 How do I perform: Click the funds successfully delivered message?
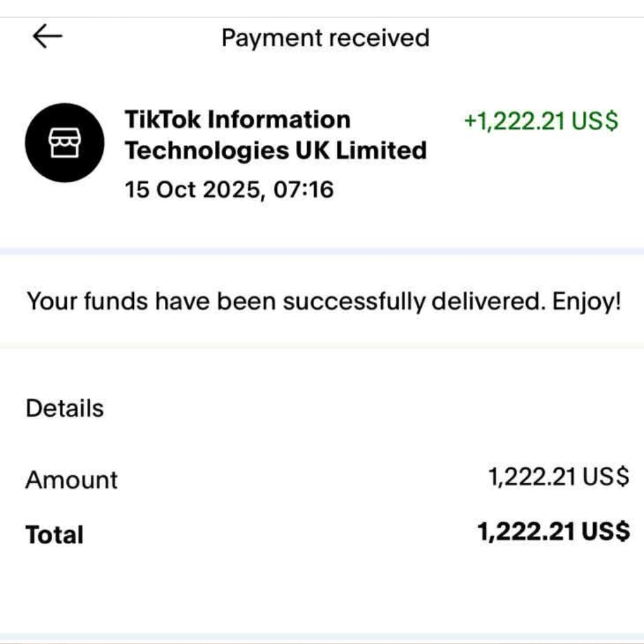point(323,301)
